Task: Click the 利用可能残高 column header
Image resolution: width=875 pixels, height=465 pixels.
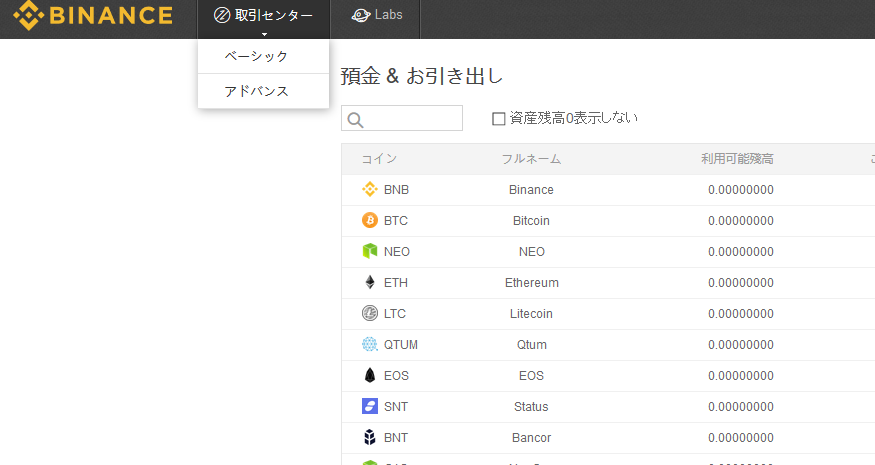Action: 737,159
